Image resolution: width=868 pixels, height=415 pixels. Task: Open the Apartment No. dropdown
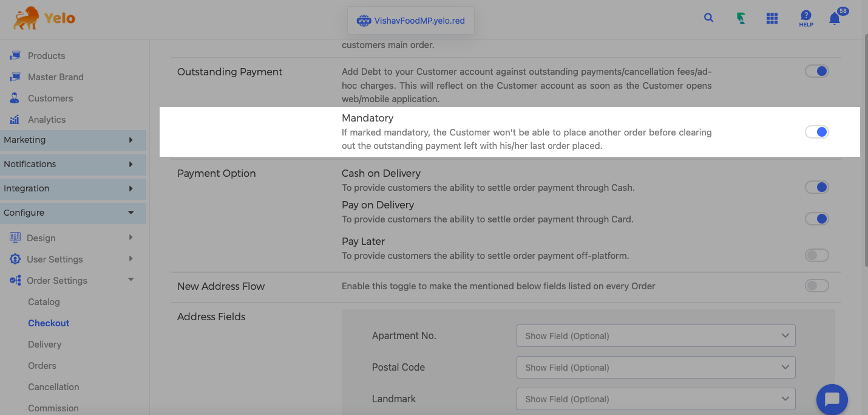click(x=656, y=336)
